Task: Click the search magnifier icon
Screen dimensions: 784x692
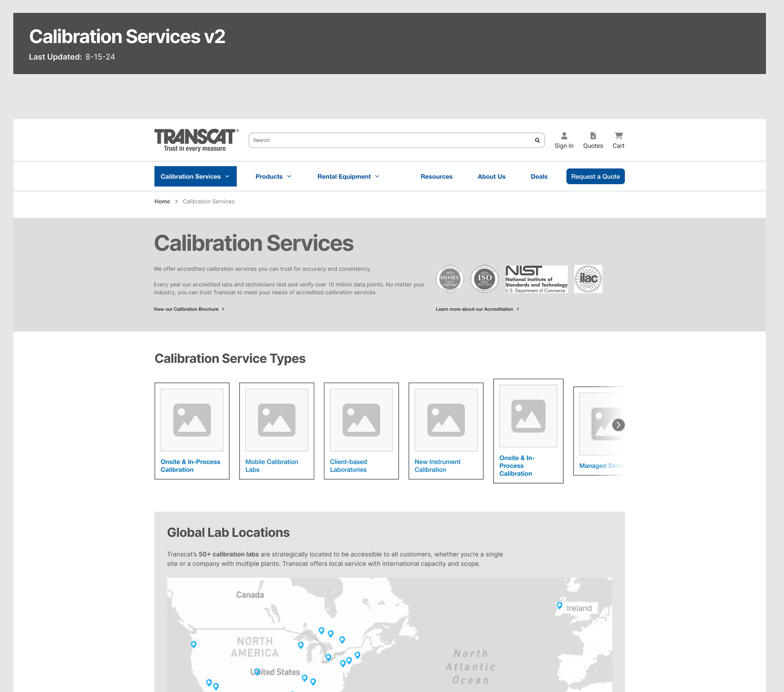Action: point(537,140)
